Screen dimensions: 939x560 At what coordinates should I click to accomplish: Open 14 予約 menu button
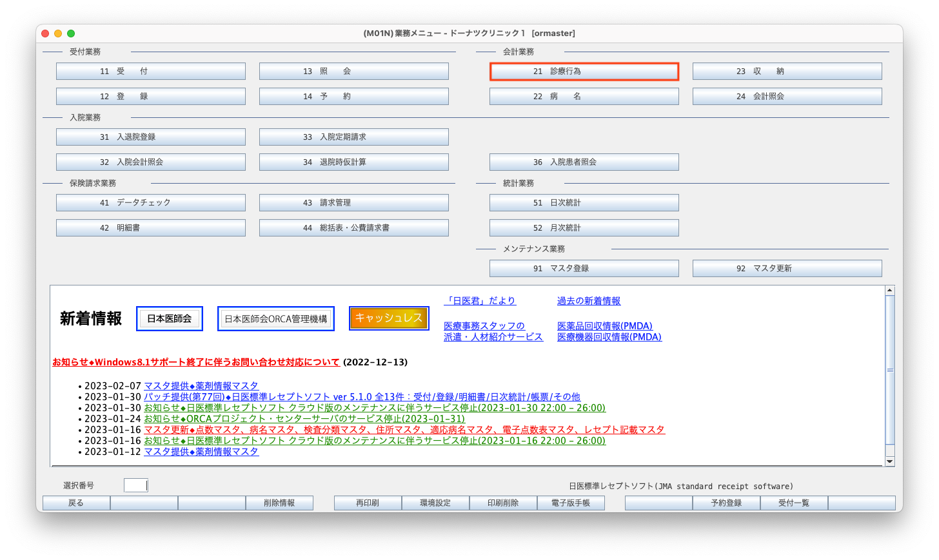pyautogui.click(x=353, y=97)
